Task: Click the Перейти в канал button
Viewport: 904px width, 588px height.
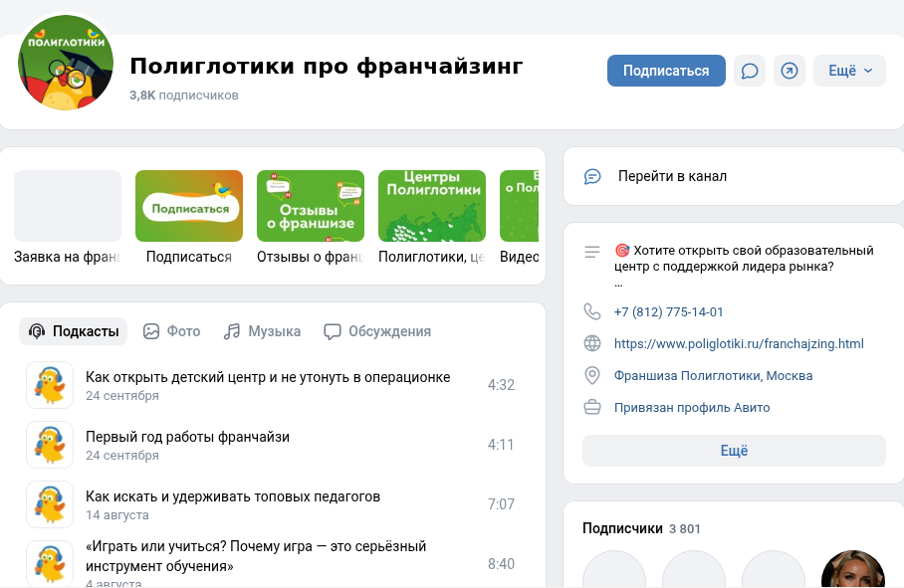Action: point(734,176)
